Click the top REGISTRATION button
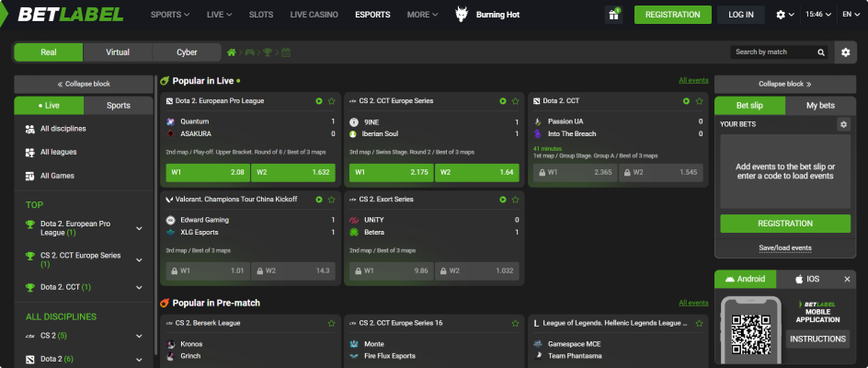The image size is (868, 368). pos(672,15)
